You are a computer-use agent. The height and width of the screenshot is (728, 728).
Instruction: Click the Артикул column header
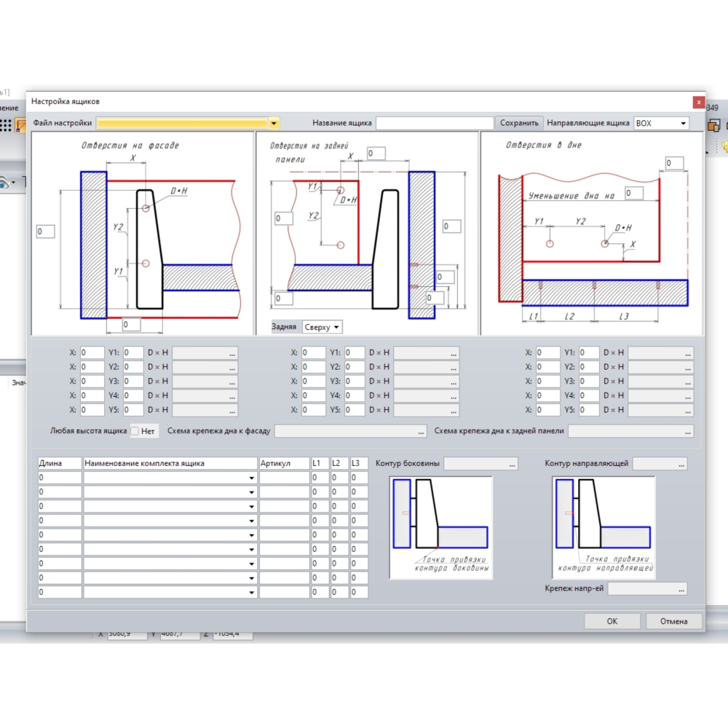tap(284, 463)
